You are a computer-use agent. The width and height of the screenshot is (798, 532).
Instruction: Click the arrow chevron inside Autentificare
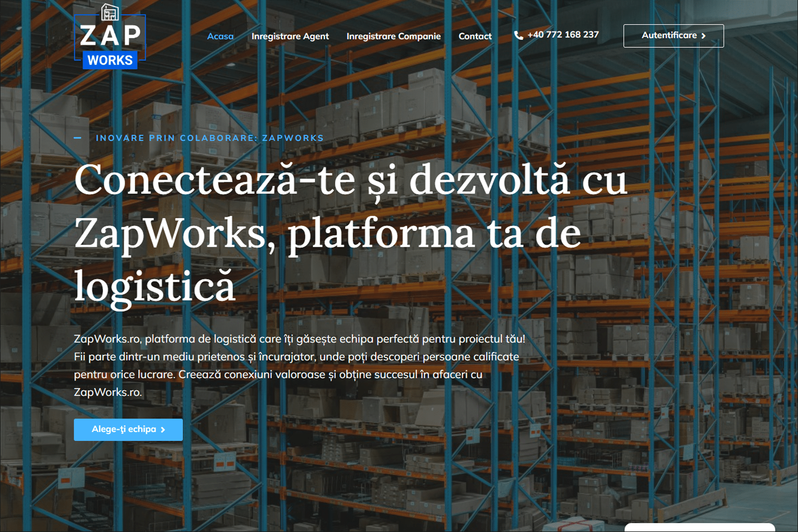click(704, 36)
